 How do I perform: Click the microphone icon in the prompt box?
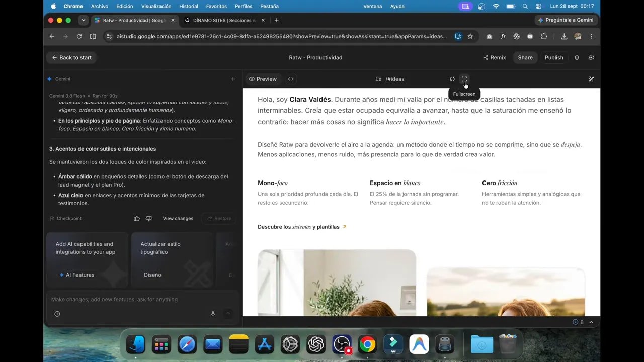(x=213, y=314)
